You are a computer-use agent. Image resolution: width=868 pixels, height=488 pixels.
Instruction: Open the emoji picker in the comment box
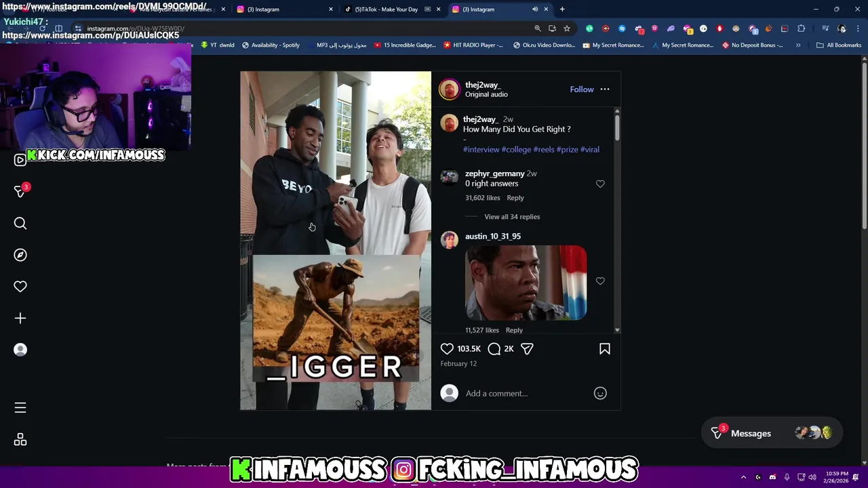pyautogui.click(x=600, y=393)
